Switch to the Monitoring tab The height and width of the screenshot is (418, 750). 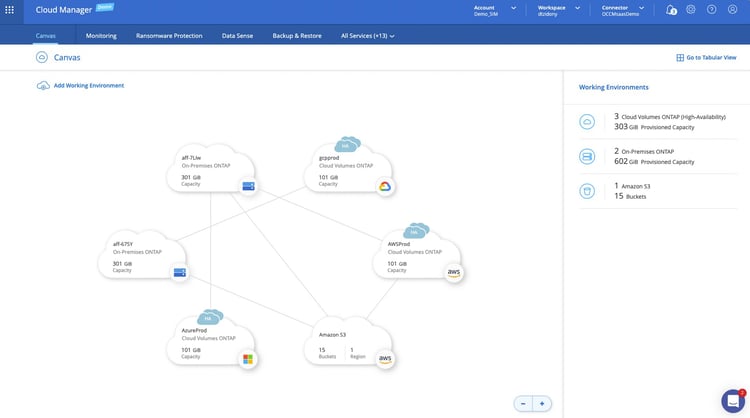pos(101,35)
